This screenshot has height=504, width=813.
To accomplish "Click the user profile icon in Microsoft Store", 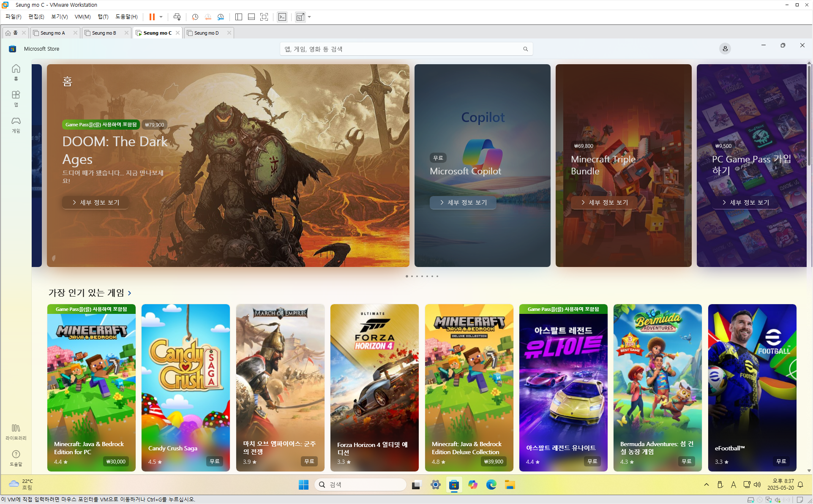I will coord(725,49).
